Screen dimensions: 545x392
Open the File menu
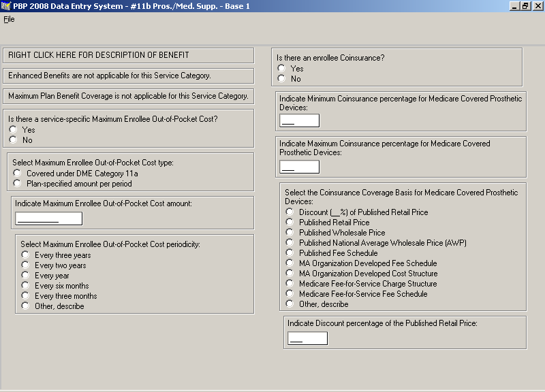tap(9, 19)
